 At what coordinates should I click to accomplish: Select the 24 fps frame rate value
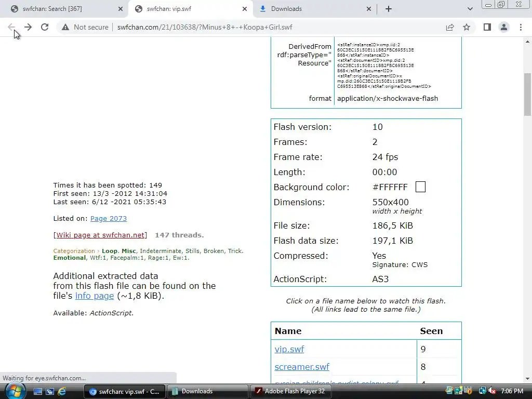(385, 157)
